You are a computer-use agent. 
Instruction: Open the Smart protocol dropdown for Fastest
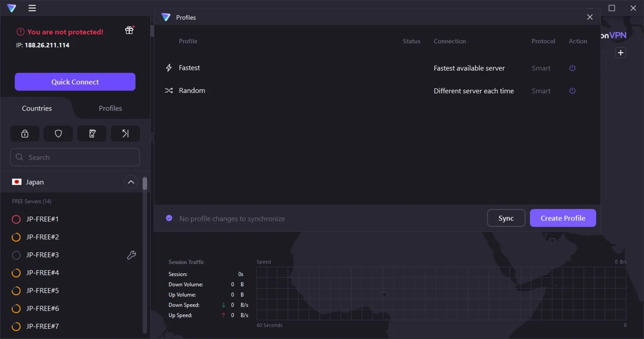tap(541, 68)
